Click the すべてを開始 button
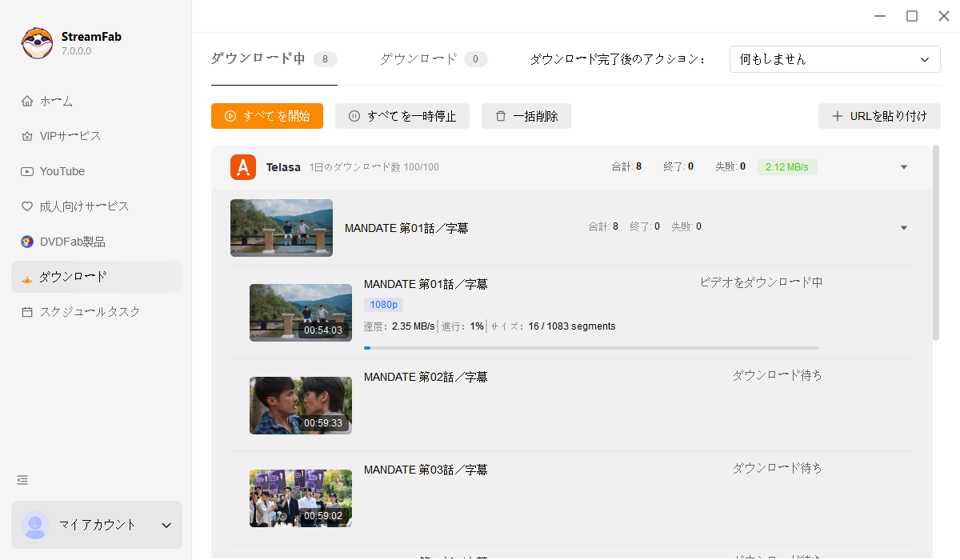 267,116
